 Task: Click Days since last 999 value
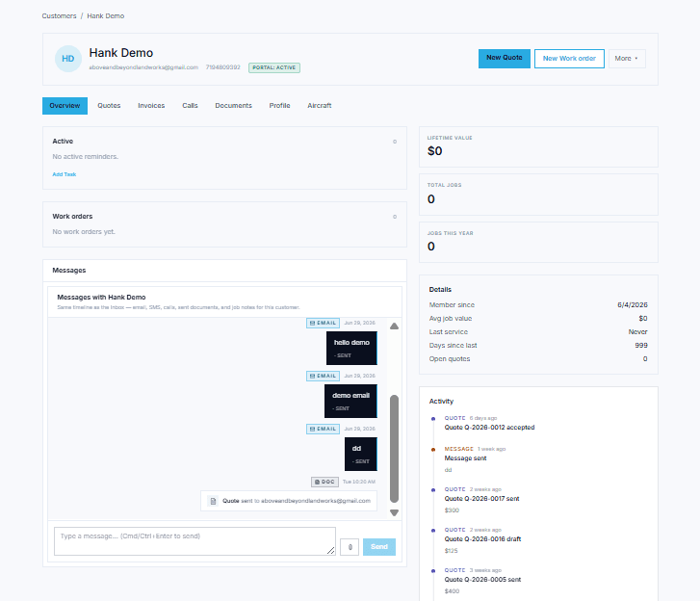[x=641, y=346]
